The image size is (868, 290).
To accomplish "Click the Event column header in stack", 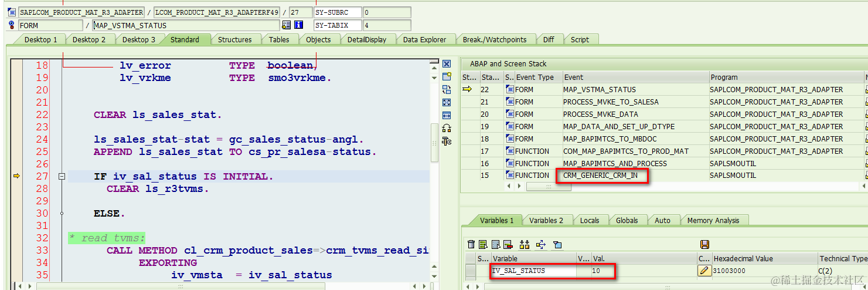I will [635, 77].
